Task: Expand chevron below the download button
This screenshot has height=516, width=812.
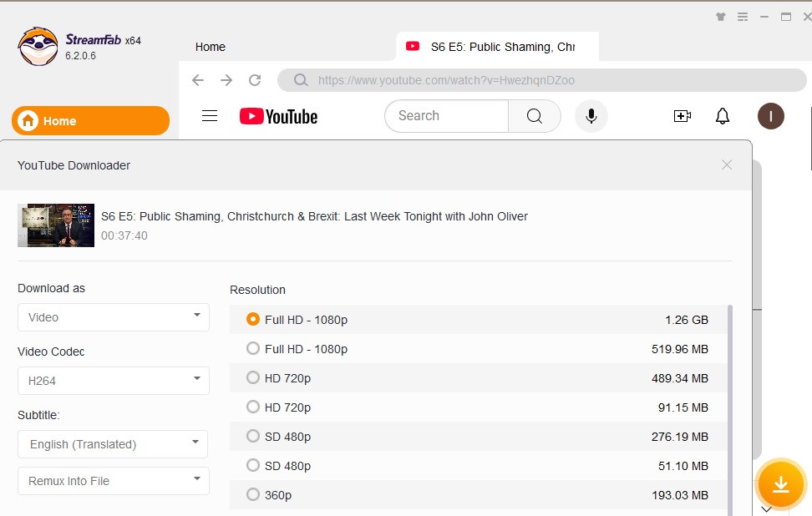Action: tap(767, 509)
